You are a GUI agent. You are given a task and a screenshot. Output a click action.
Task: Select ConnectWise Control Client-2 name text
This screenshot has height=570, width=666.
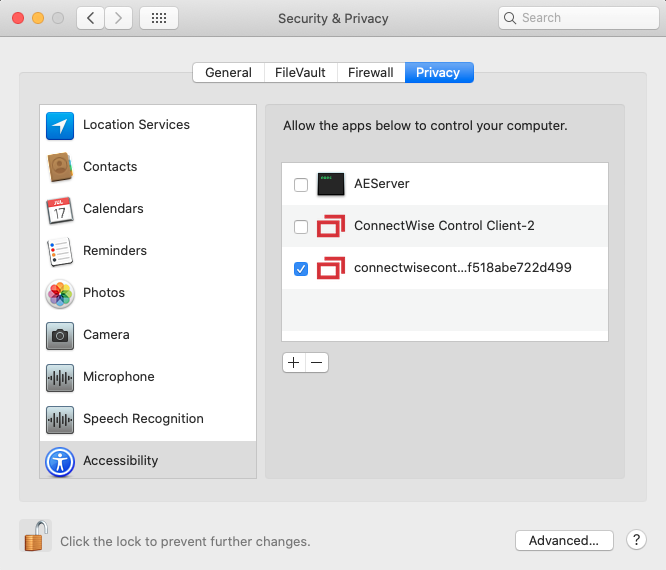(x=444, y=226)
